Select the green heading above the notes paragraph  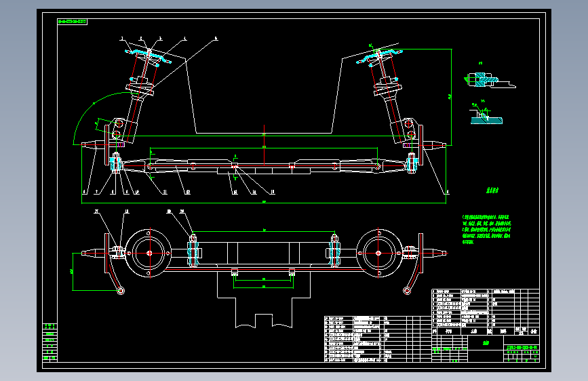tap(492, 190)
